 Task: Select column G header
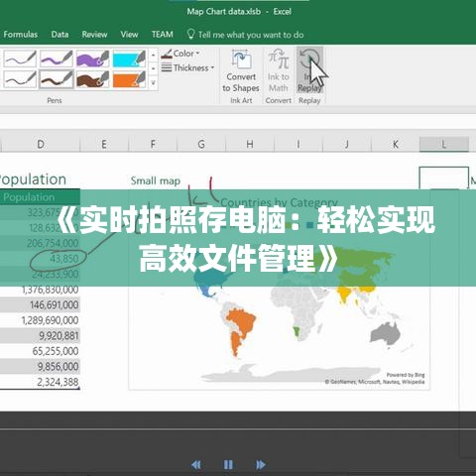(201, 144)
